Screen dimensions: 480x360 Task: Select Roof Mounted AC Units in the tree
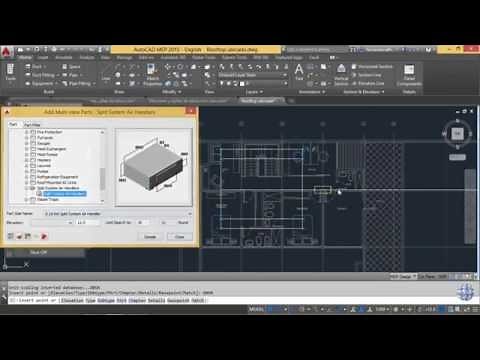click(57, 183)
